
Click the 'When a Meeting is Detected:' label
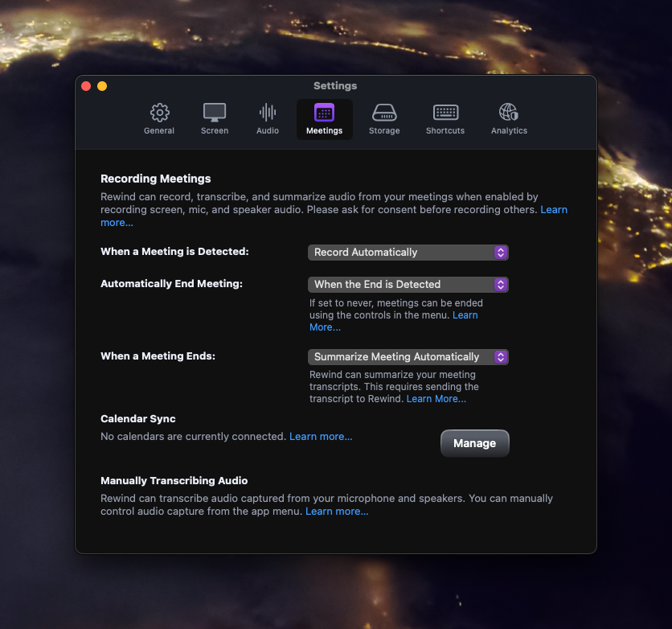[x=174, y=252]
